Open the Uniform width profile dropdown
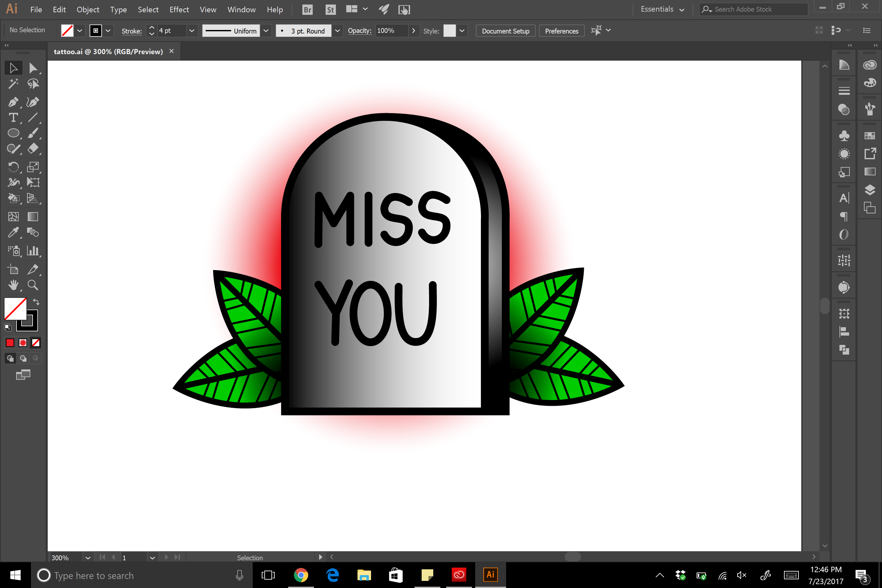 pos(266,31)
